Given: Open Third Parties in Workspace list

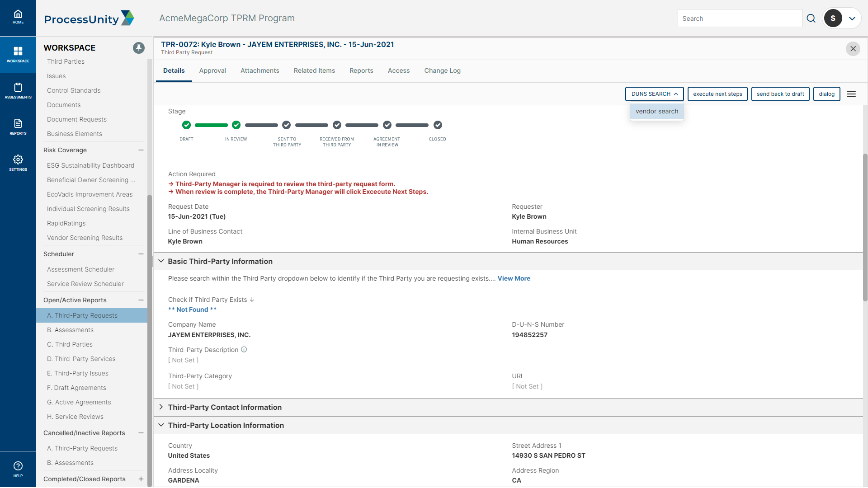Looking at the screenshot, I should click(66, 61).
